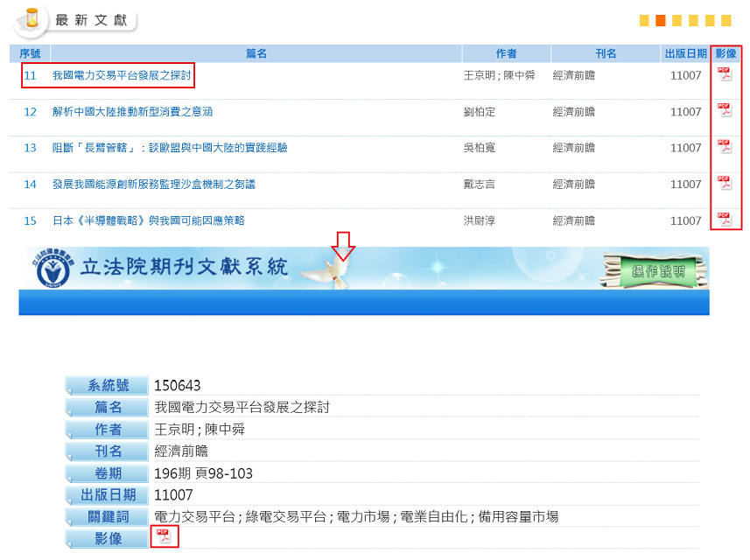Open article 我國電力交易平台發展之探討
The image size is (750, 560).
[x=122, y=76]
